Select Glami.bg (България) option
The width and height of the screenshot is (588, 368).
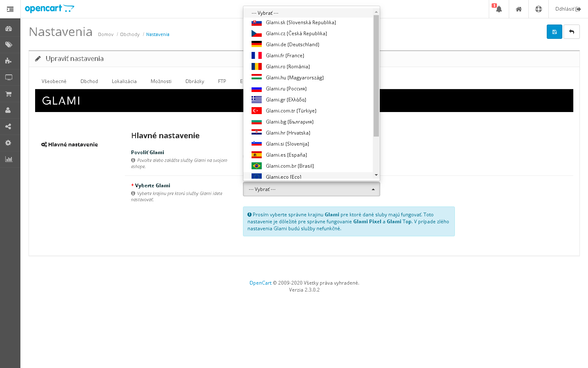coord(308,122)
